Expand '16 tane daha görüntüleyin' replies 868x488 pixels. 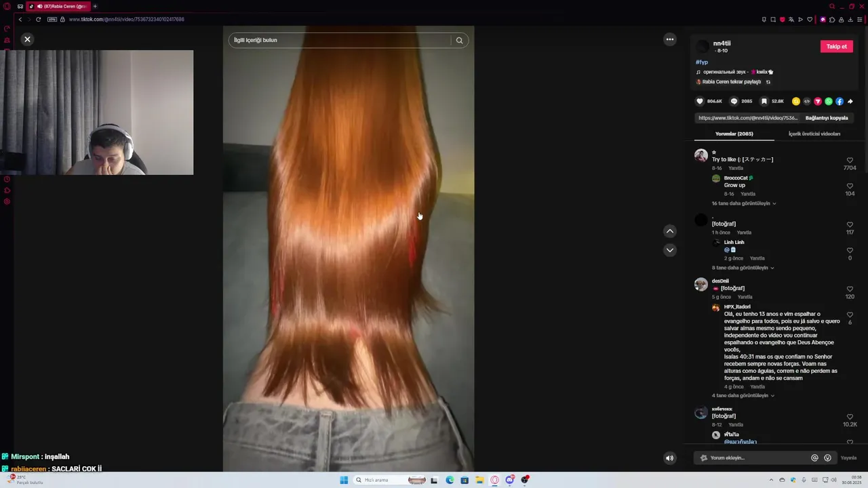(743, 203)
